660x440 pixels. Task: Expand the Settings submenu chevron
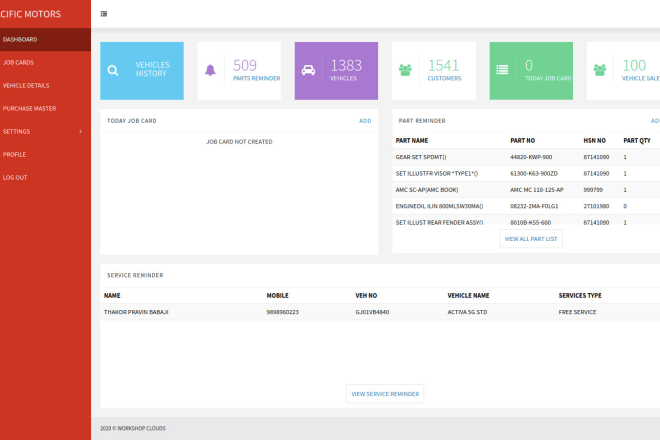(80, 131)
